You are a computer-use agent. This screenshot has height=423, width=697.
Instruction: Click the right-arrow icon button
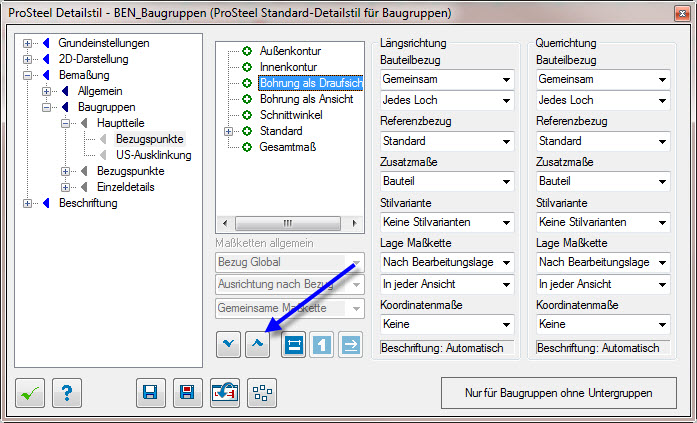[350, 344]
